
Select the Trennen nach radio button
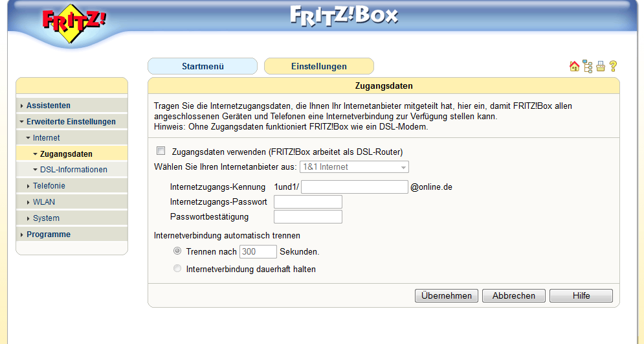(177, 251)
